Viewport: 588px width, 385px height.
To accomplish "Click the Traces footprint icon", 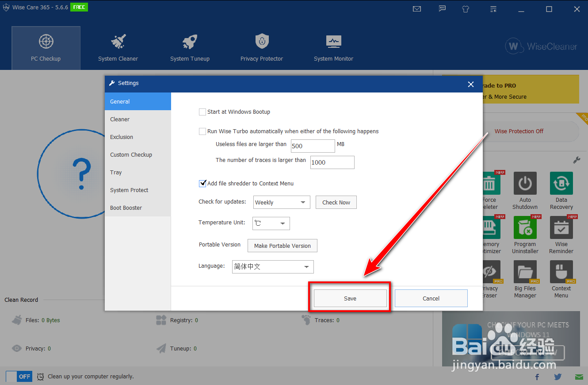I will [x=306, y=320].
